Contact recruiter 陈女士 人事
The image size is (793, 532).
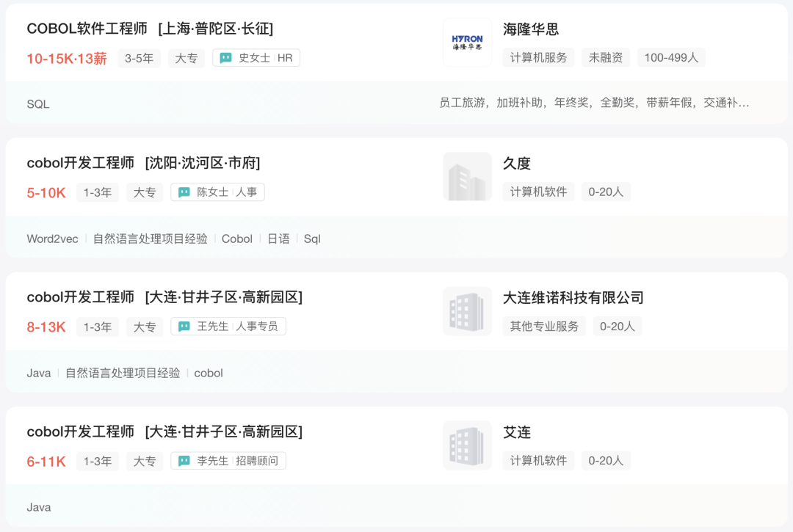point(217,192)
